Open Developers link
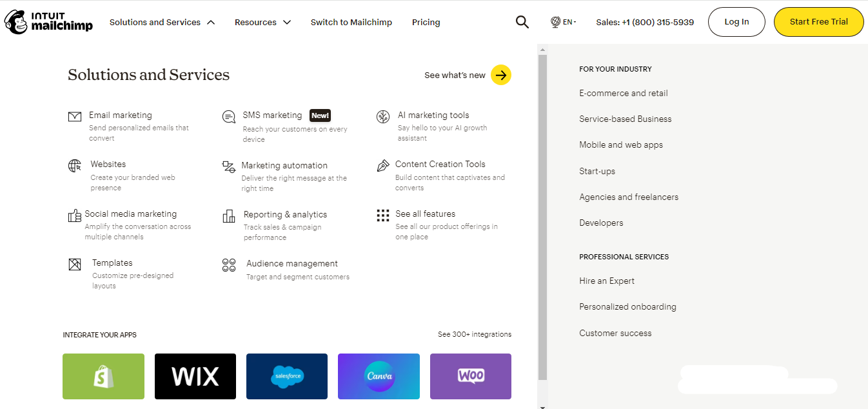This screenshot has width=868, height=409. pos(601,223)
